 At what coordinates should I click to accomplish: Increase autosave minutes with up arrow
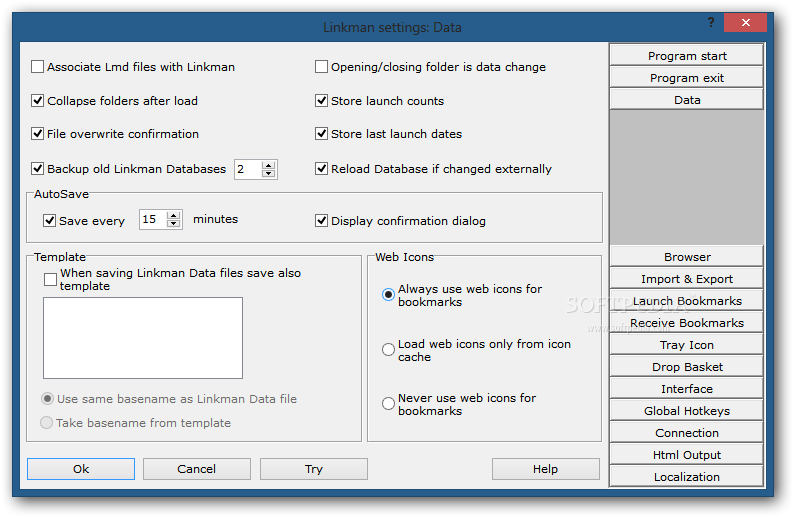174,216
